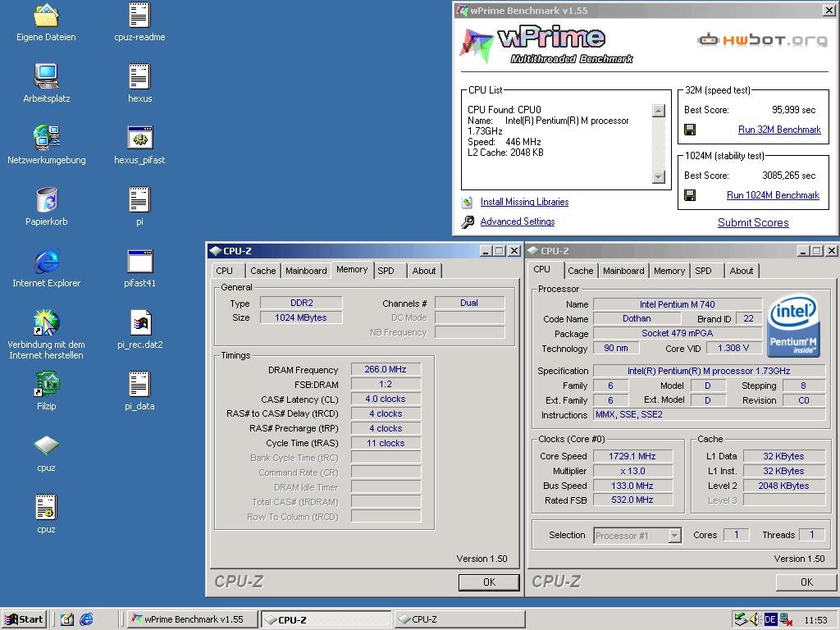This screenshot has width=840, height=630.
Task: Select the Filzip shortcut icon
Action: (x=46, y=384)
